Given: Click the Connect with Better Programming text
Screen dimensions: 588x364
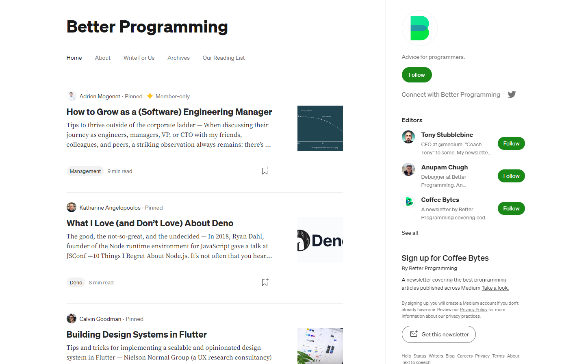Looking at the screenshot, I should pyautogui.click(x=451, y=95).
